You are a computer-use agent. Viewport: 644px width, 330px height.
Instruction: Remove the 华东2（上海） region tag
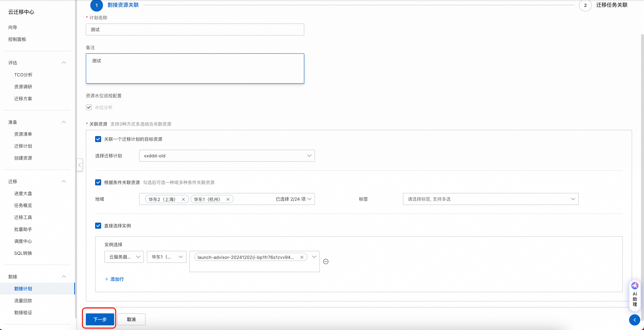183,199
